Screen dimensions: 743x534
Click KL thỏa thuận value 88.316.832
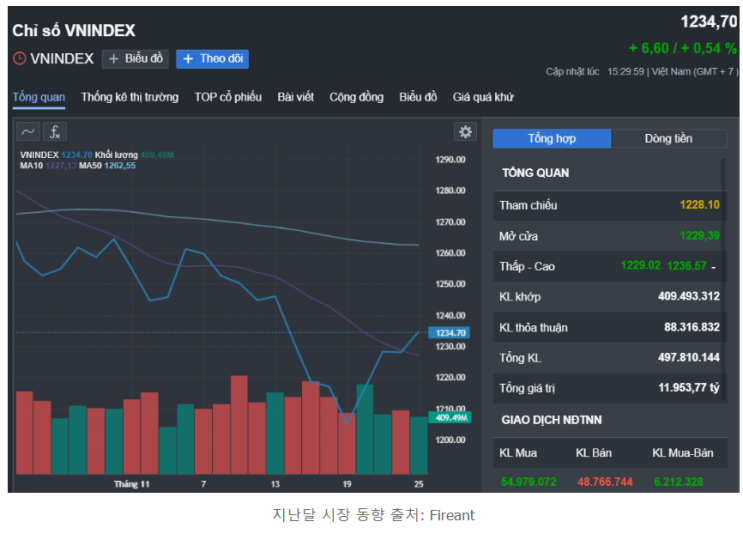click(x=692, y=327)
